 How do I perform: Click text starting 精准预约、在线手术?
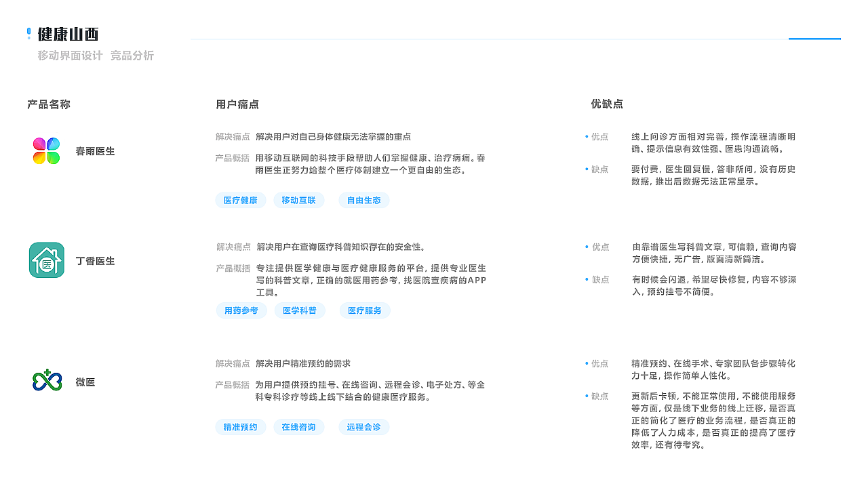click(713, 369)
